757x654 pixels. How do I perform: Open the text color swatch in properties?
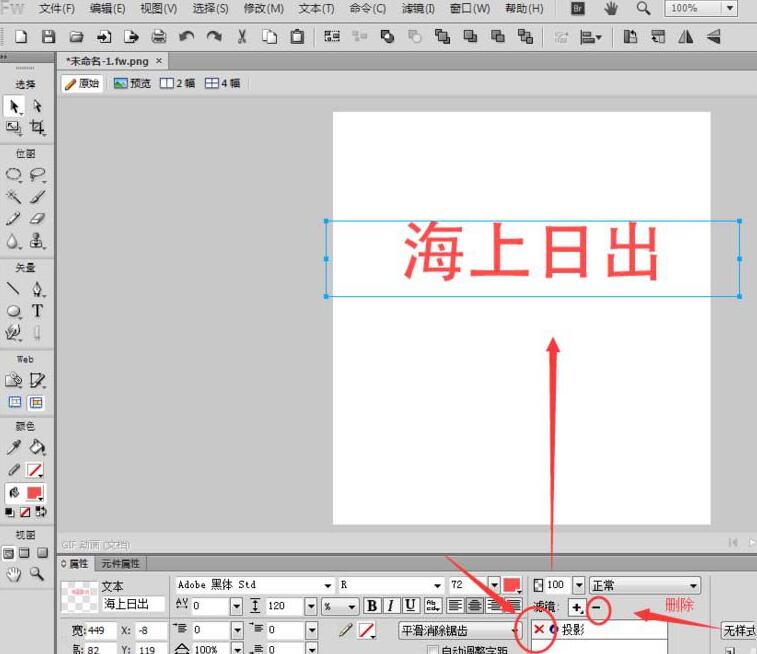coord(512,585)
